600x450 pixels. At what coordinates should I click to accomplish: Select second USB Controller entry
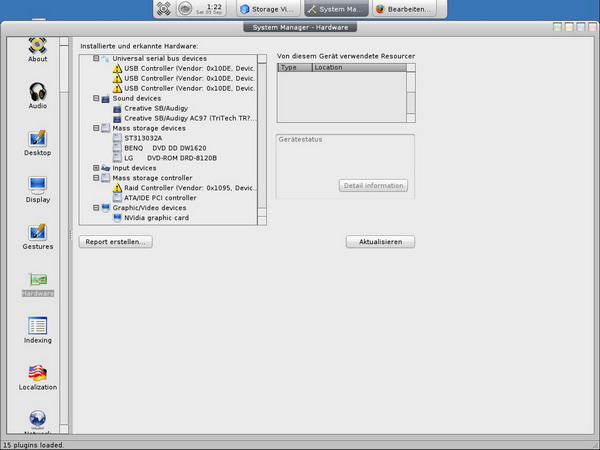pyautogui.click(x=189, y=78)
